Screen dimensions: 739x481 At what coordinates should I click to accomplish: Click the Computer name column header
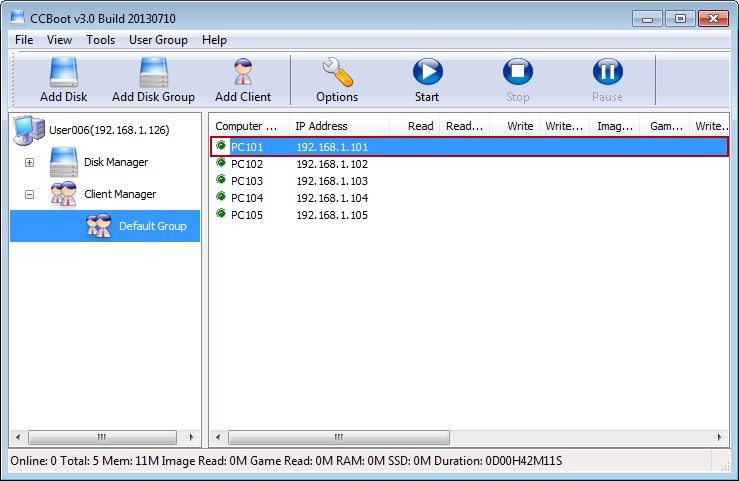pyautogui.click(x=248, y=126)
